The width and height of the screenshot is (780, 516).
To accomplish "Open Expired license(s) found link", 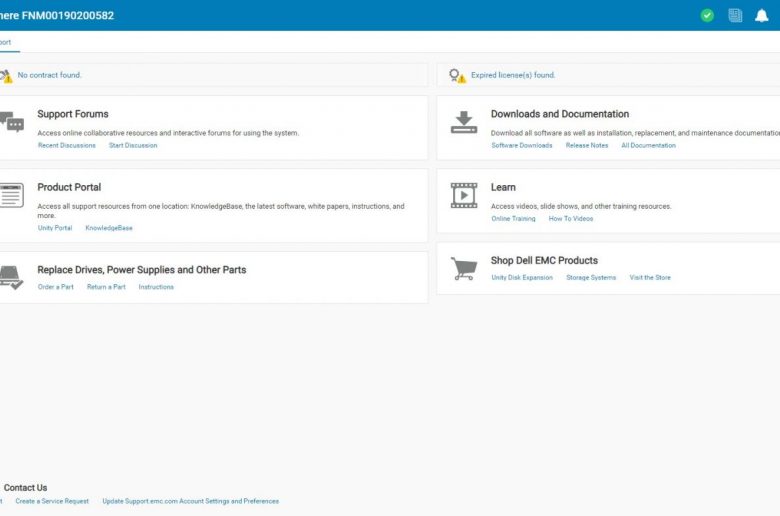I will click(x=513, y=75).
